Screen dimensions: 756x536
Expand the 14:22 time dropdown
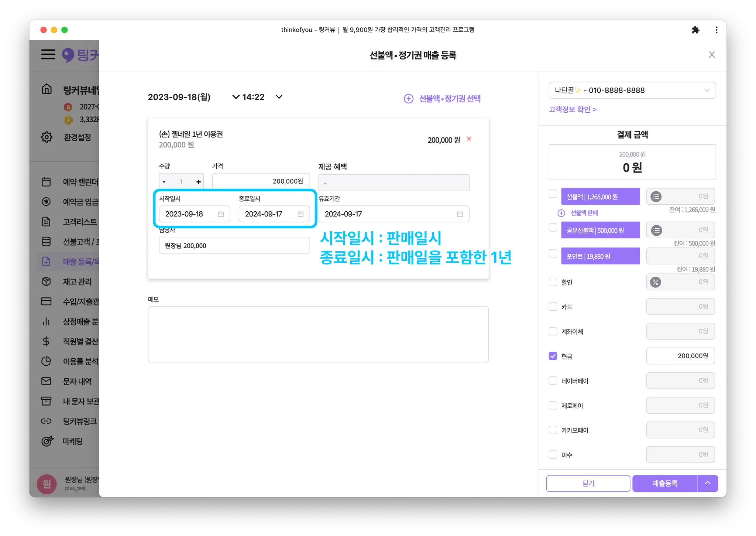coord(279,97)
